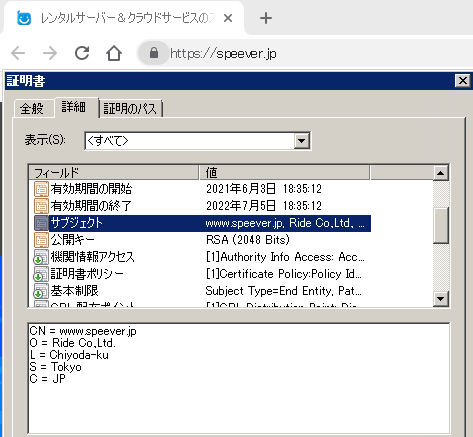Screen dimensions: 473x437
Task: Click value 2022年7月5日 18:35:12
Action: [264, 206]
